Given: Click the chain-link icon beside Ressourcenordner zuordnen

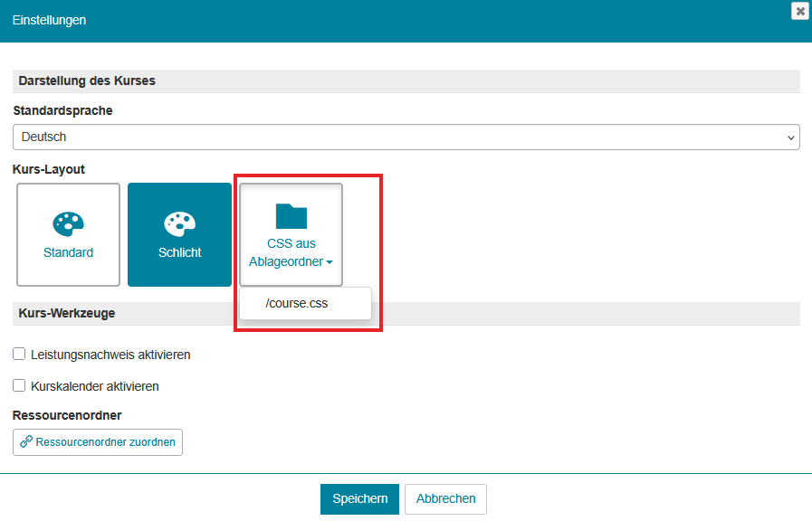Looking at the screenshot, I should (26, 442).
